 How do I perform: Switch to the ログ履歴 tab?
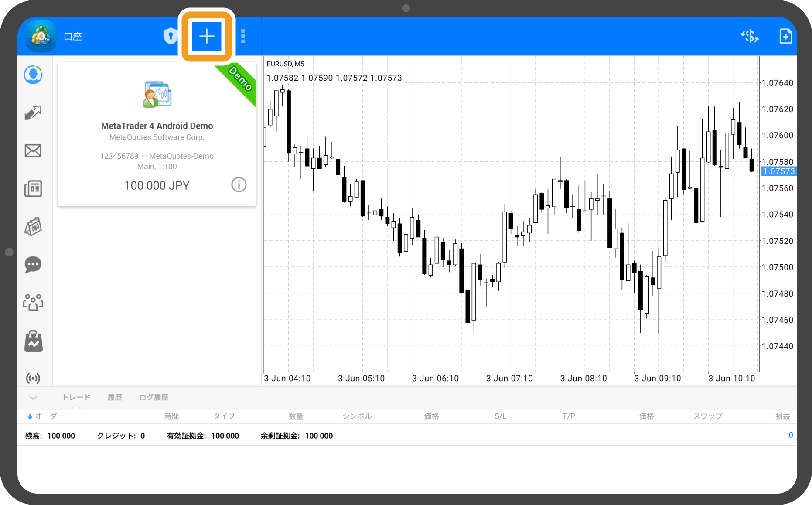tap(154, 397)
